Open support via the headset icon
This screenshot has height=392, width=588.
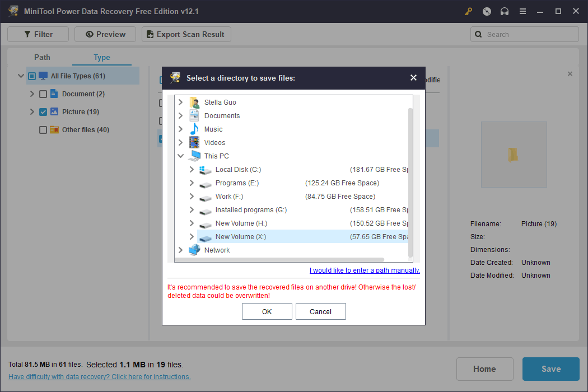click(x=504, y=11)
